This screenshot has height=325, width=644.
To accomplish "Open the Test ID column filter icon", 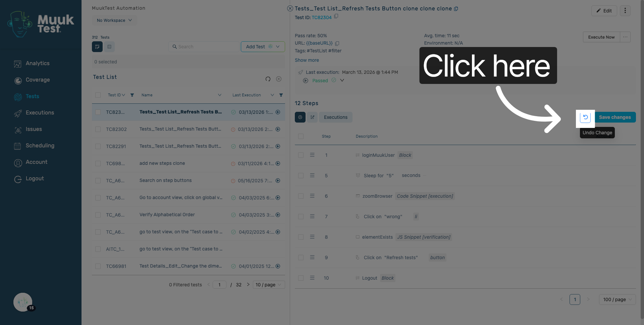I will coord(132,95).
